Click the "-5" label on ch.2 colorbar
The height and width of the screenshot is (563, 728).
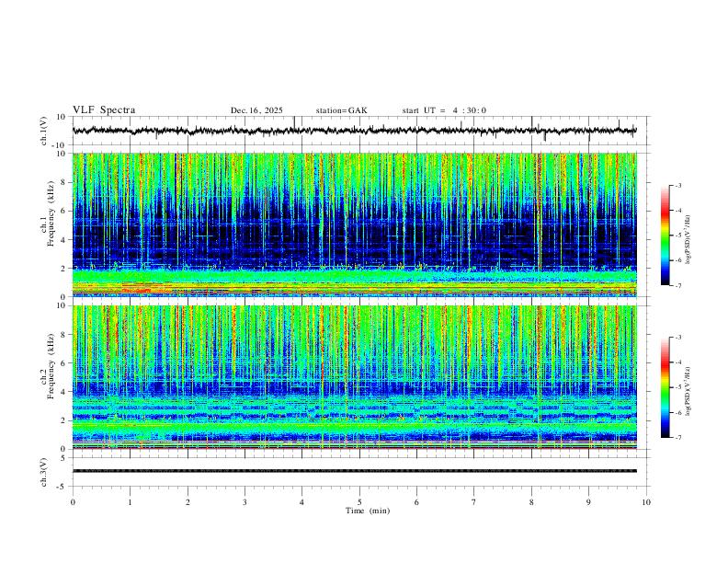coord(677,387)
